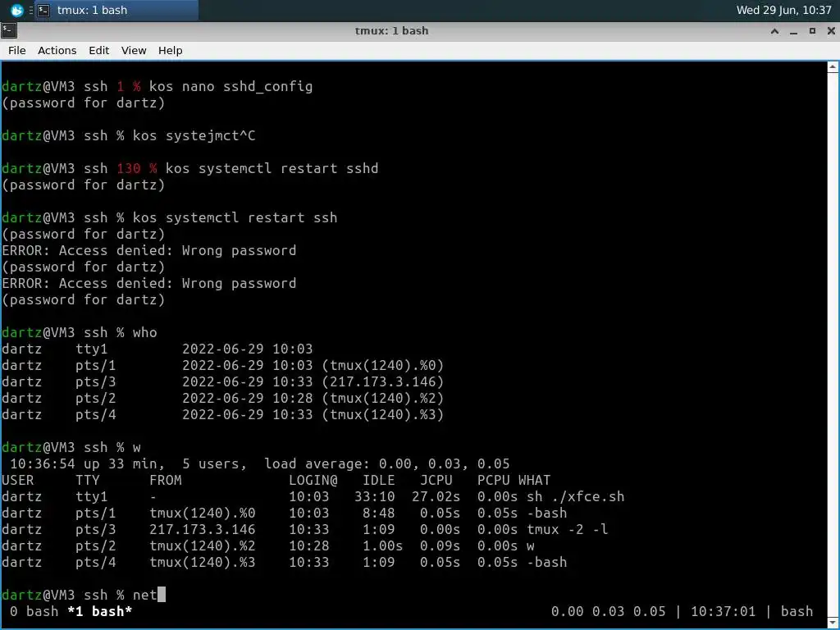Image resolution: width=840 pixels, height=630 pixels.
Task: Shade window with the up-arrow title button
Action: tap(774, 31)
